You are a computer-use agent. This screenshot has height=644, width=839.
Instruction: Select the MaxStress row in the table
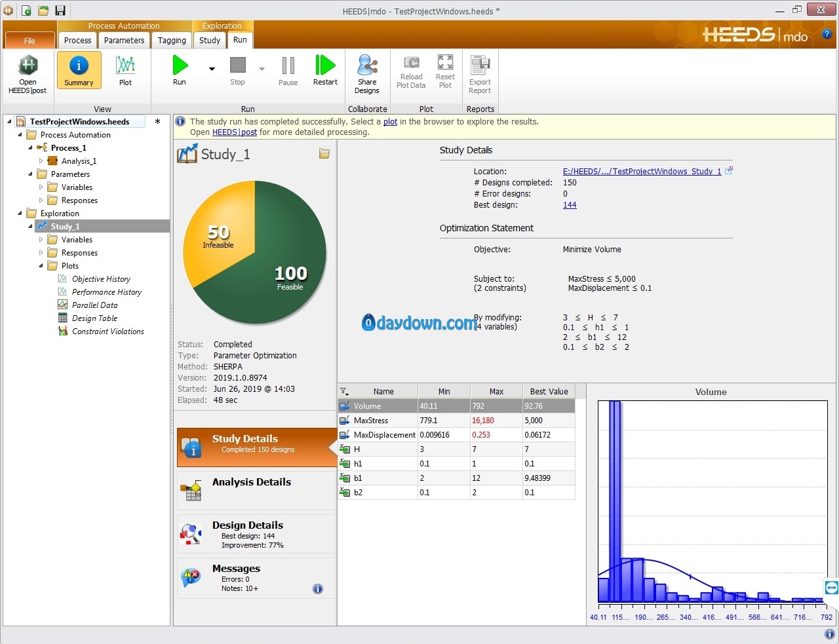coord(371,421)
